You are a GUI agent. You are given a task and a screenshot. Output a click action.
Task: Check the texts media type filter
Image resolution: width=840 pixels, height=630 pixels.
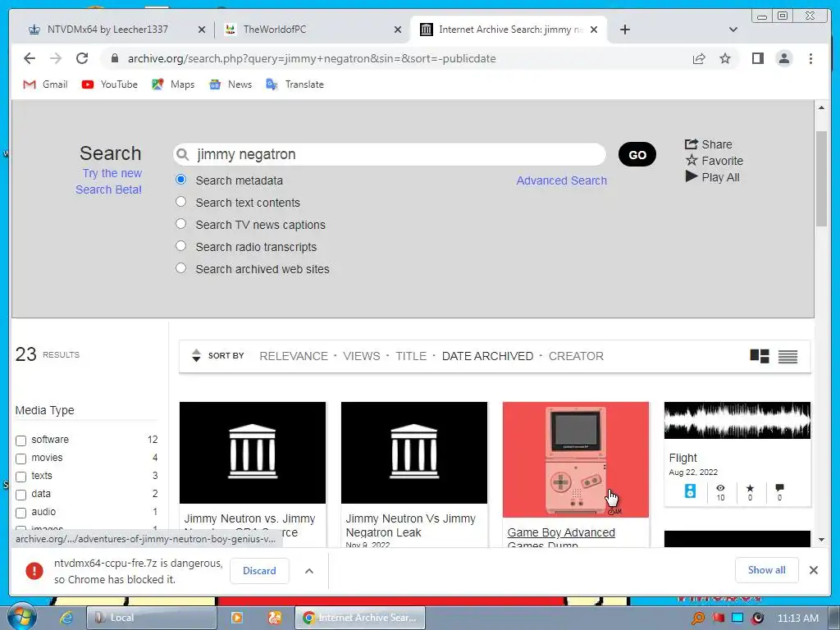[x=21, y=477]
